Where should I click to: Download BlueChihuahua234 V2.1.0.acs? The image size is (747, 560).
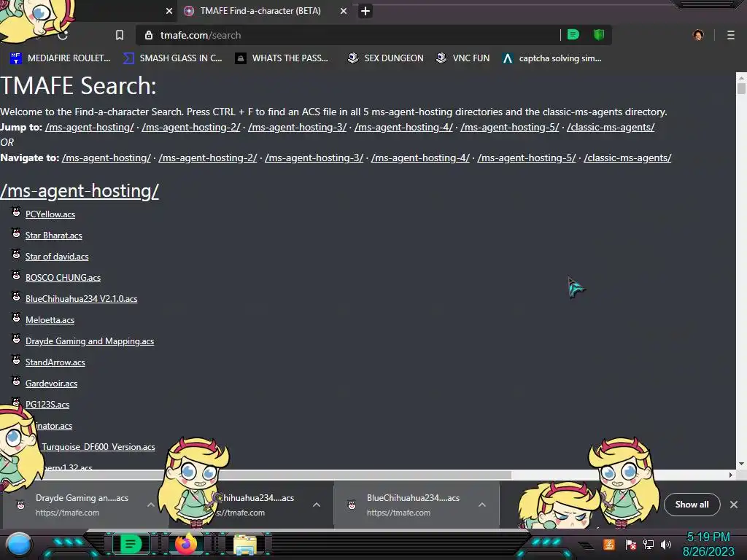click(x=82, y=298)
